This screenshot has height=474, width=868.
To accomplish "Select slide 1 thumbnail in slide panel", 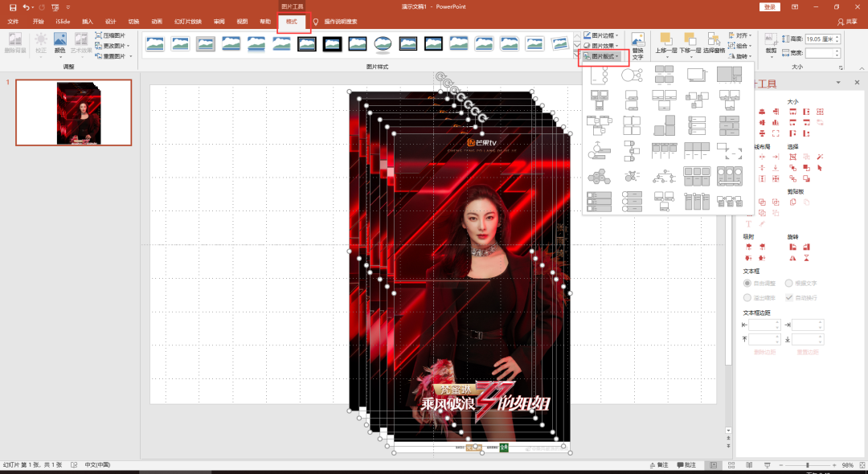I will (74, 112).
